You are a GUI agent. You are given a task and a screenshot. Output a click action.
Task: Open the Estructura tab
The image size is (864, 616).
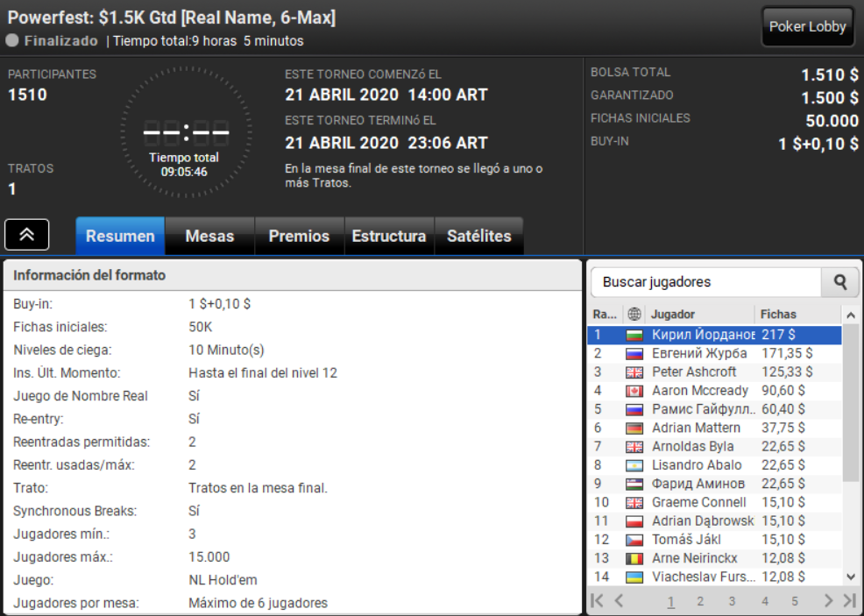389,236
